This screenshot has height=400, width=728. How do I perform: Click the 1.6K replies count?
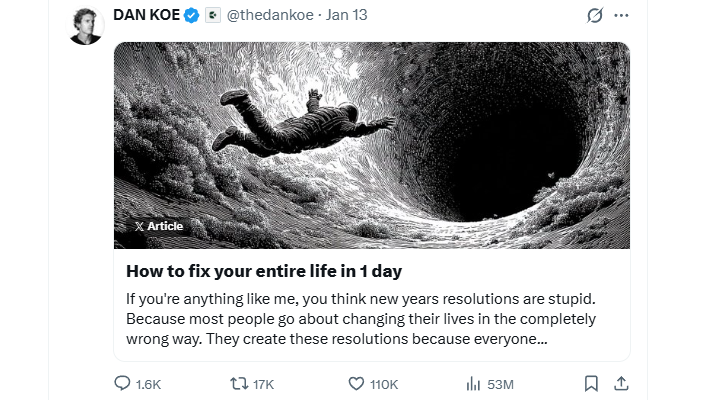pos(148,384)
